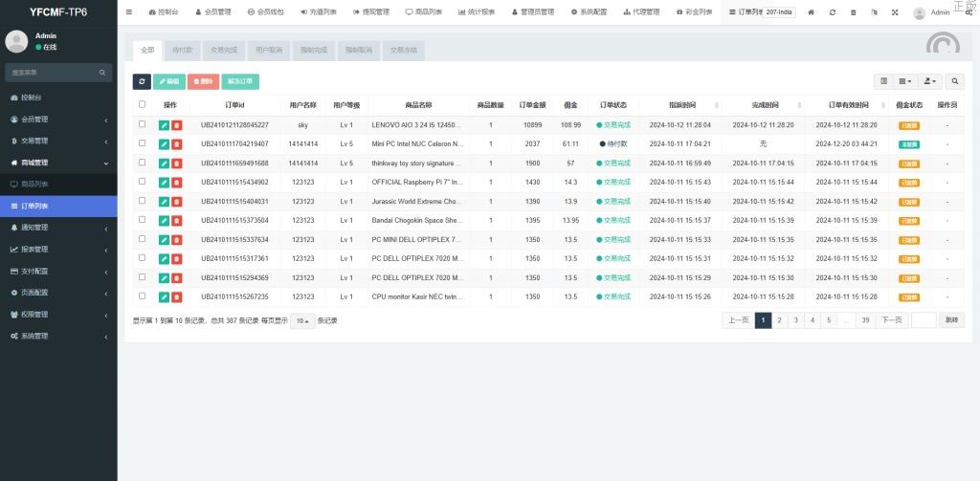Toggle the table card view icon
The height and width of the screenshot is (481, 980).
pos(883,82)
